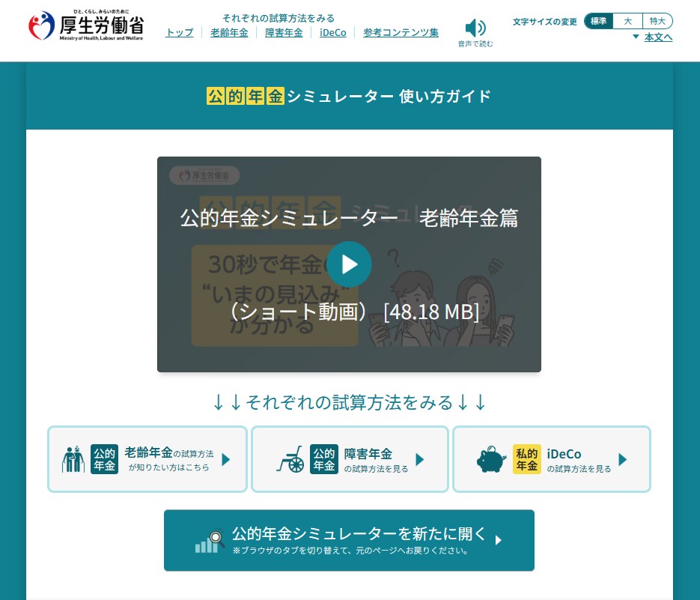The image size is (700, 600).
Task: Click the piggy bank icon on iDeCo card
Action: point(490,458)
